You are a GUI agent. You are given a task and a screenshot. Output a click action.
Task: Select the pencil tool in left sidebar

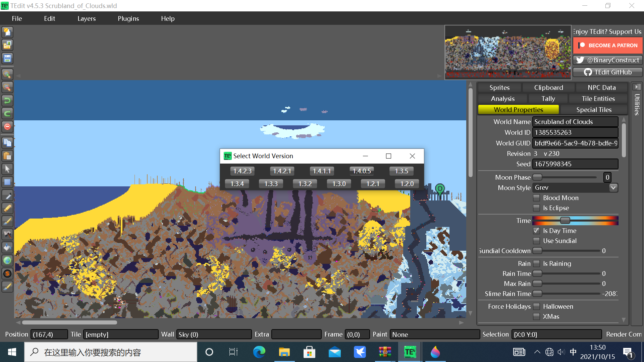[7, 208]
